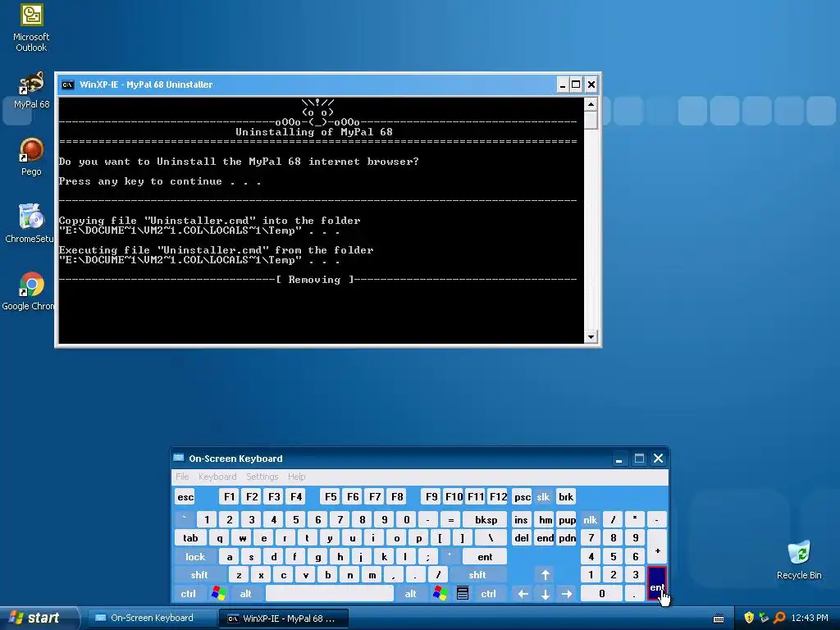Select the ChromeSetup installer icon
The width and height of the screenshot is (840, 630).
pyautogui.click(x=30, y=224)
